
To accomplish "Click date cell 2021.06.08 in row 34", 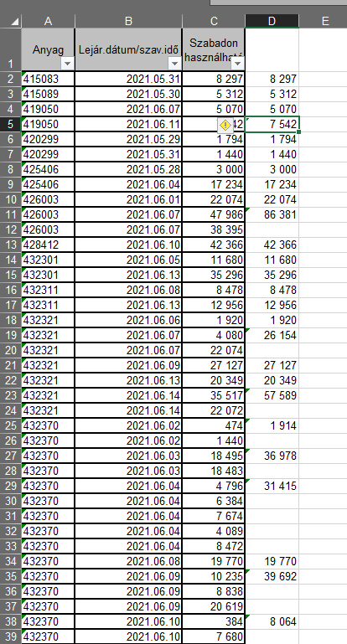I will tap(129, 561).
